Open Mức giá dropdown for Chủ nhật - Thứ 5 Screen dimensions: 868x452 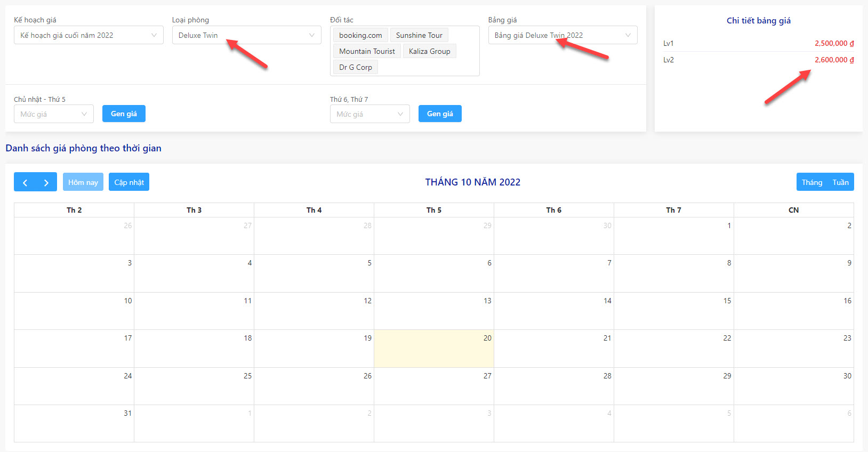tap(54, 114)
